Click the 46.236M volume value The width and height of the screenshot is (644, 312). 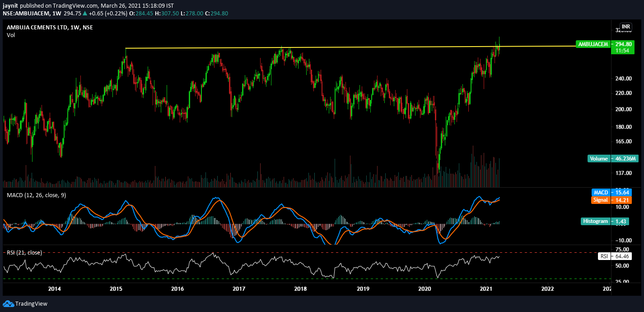(625, 159)
